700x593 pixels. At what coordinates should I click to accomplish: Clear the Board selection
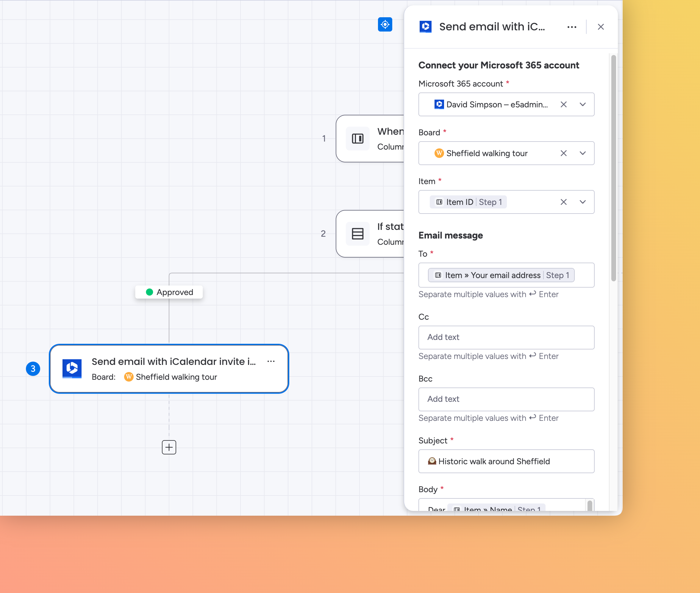pos(563,153)
